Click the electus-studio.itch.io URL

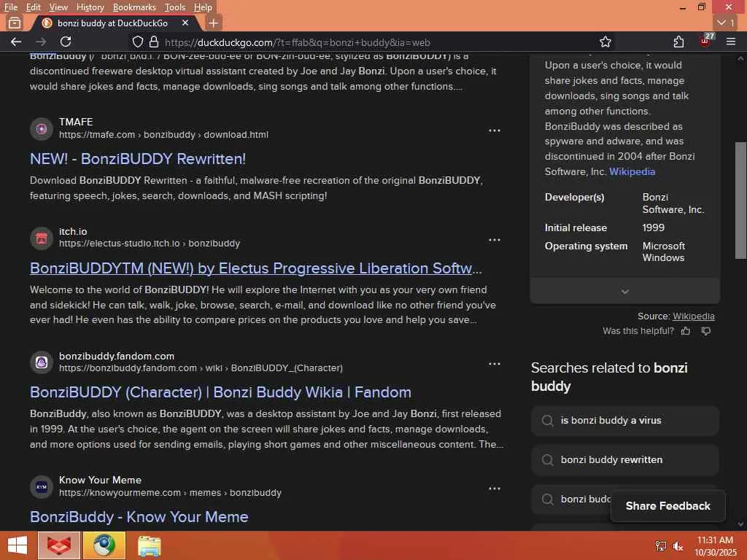point(150,244)
